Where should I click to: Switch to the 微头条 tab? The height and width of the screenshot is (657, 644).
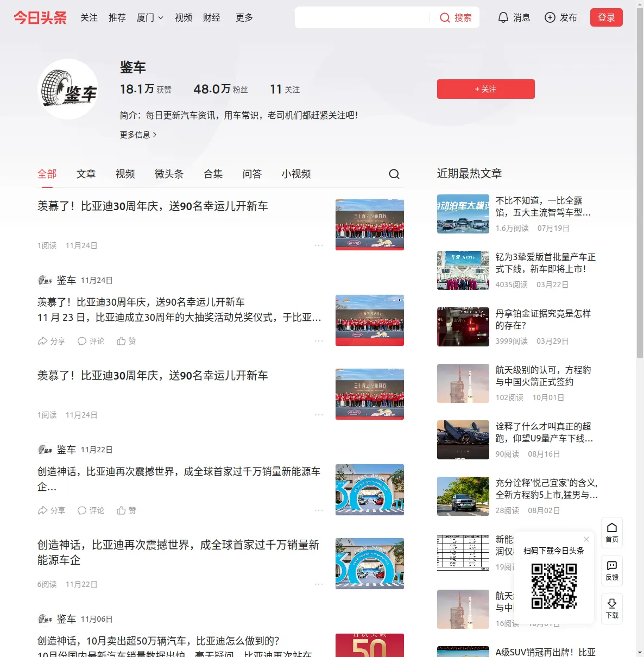tap(169, 174)
